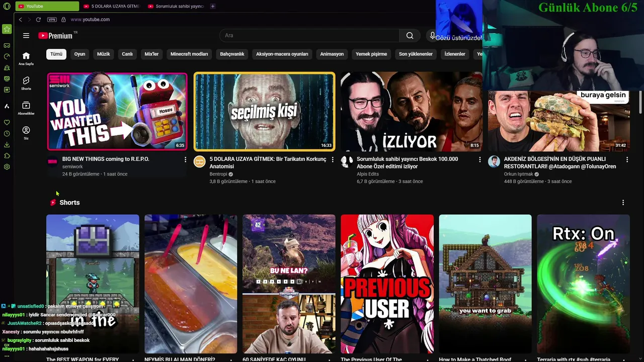The height and width of the screenshot is (362, 644).
Task: Open the semiwork channel name link
Action: (72, 166)
